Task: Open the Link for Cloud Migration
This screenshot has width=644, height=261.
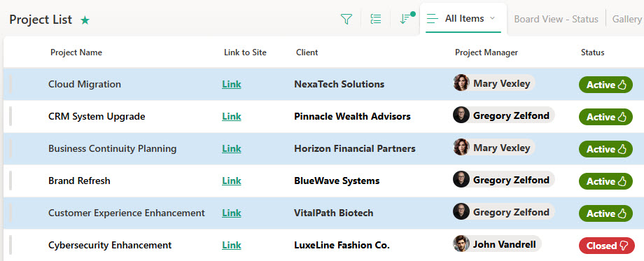Action: (232, 85)
